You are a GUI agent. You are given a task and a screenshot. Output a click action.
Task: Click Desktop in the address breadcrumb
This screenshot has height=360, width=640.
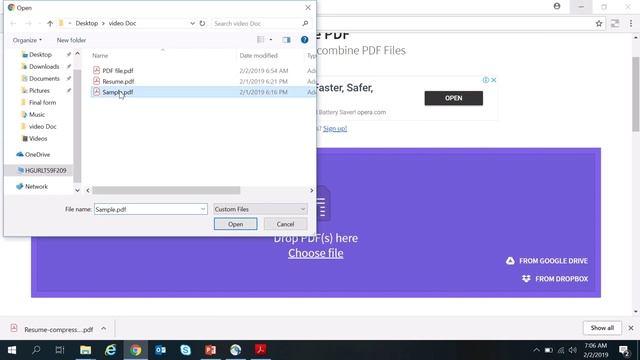click(87, 24)
